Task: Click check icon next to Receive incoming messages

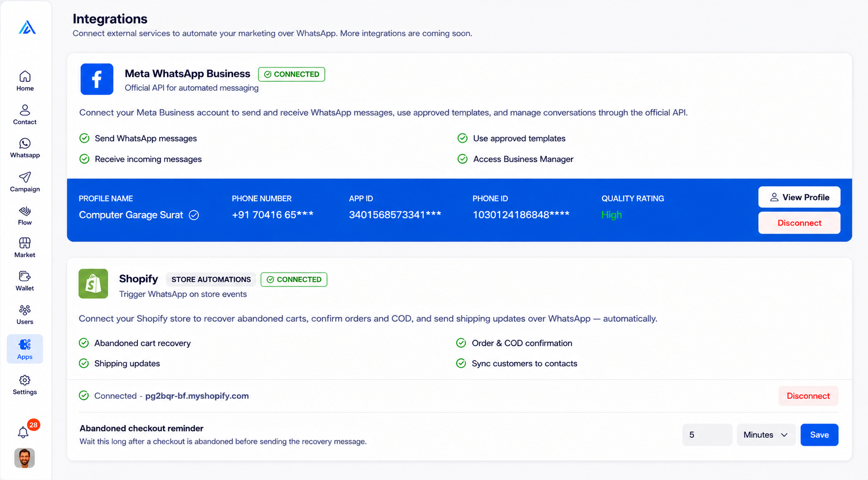Action: [84, 159]
